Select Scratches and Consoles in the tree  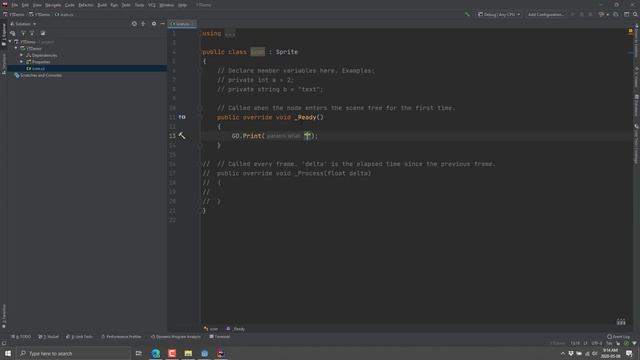click(38, 76)
